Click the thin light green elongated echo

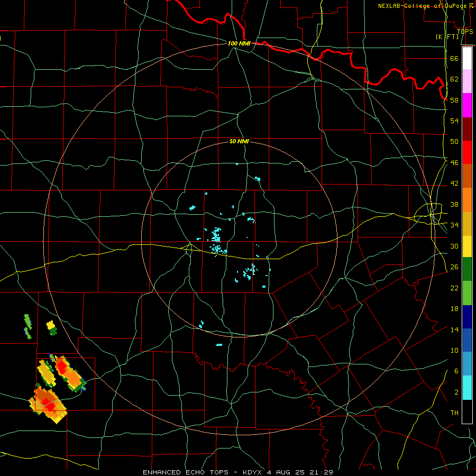click(x=28, y=326)
